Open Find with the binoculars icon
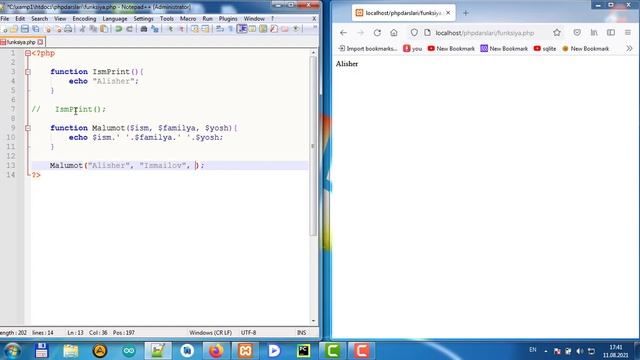Image resolution: width=640 pixels, height=360 pixels. tap(144, 29)
